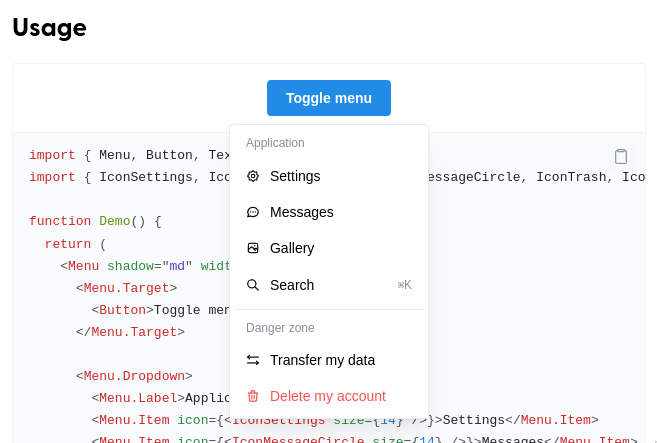Screen dimensions: 657x443
Task: Click the function Demo() code line
Action: pyautogui.click(x=95, y=221)
